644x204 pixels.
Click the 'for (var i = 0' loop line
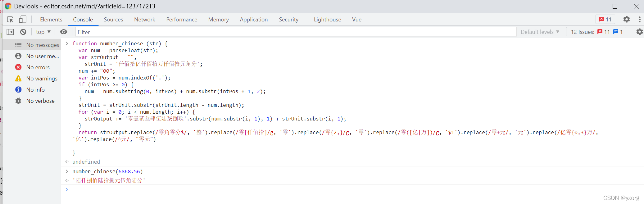point(137,112)
